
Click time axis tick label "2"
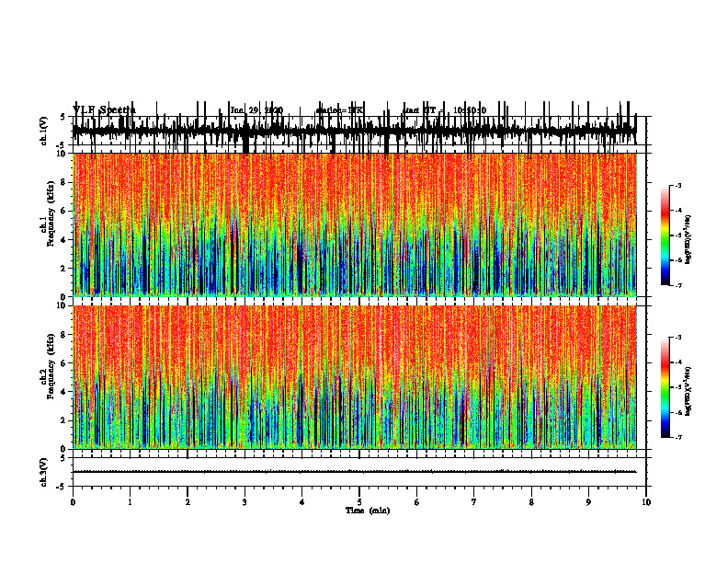[x=188, y=502]
